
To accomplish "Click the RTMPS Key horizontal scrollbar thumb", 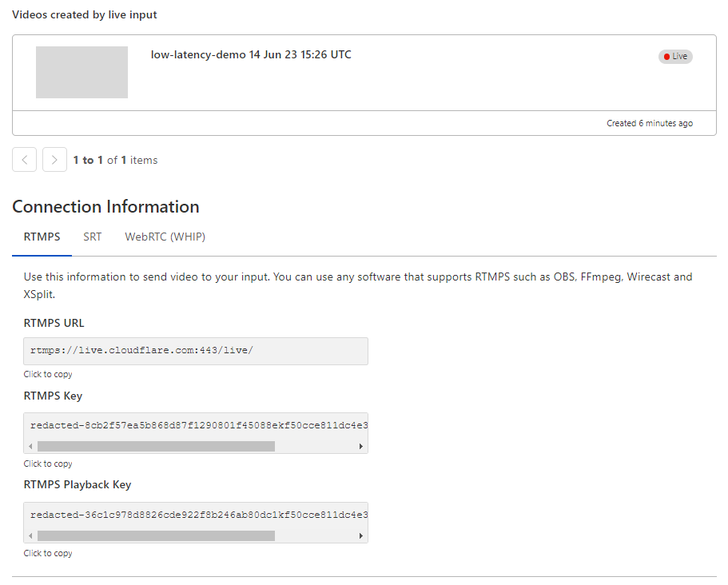I will point(156,446).
